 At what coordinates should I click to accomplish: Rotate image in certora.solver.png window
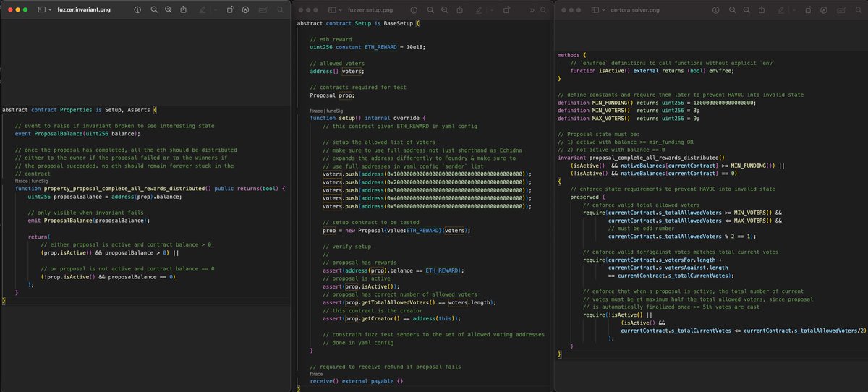pyautogui.click(x=809, y=10)
